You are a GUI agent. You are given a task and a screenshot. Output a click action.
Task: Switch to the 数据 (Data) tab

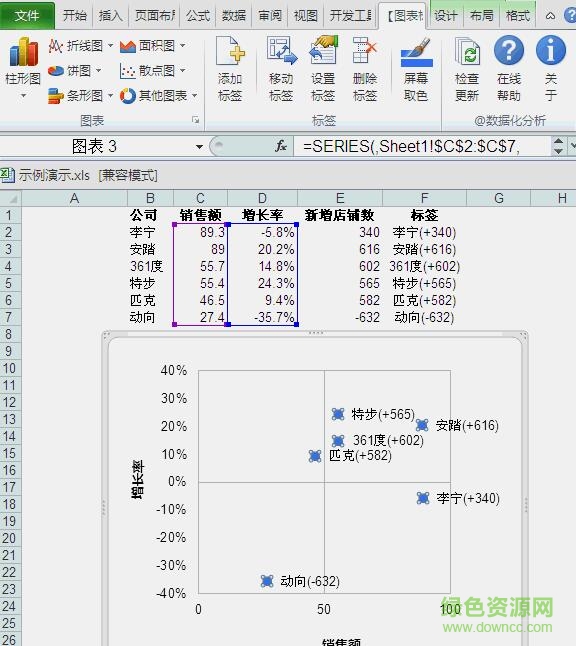[234, 16]
